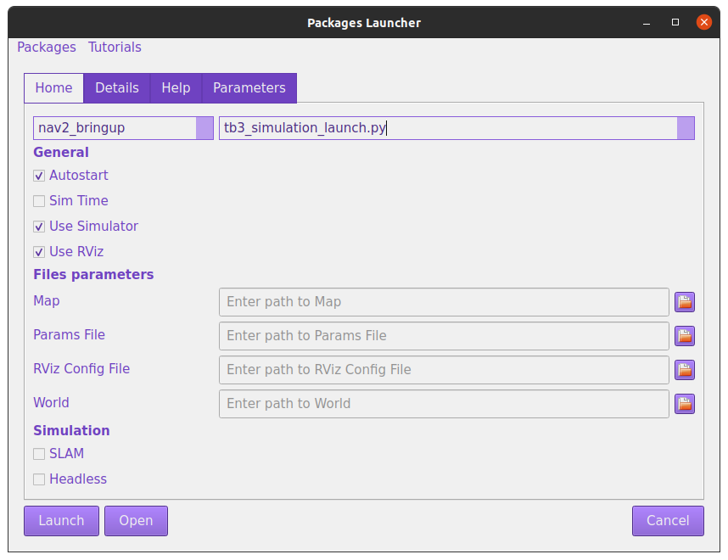Browse for RViz Config File folder icon
The width and height of the screenshot is (728, 560).
pos(685,370)
